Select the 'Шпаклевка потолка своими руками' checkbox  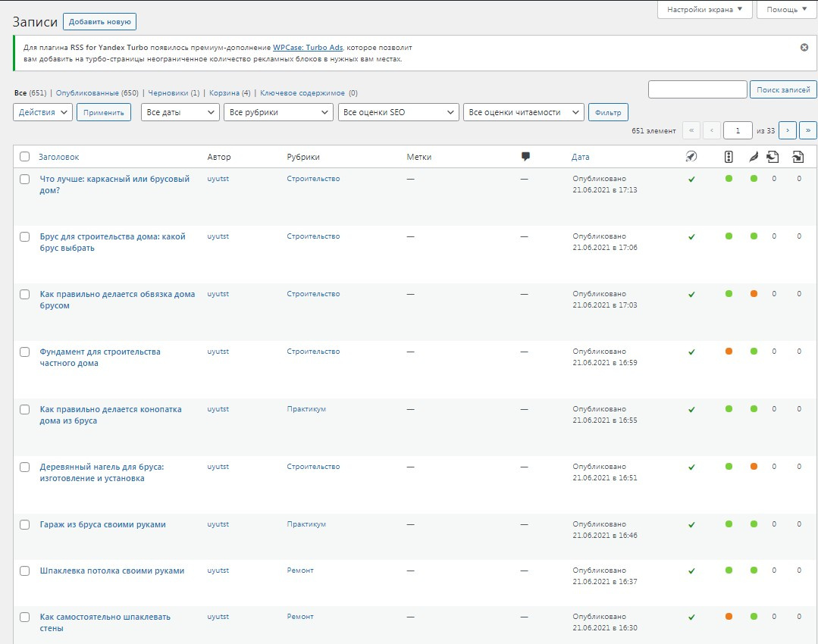(25, 571)
